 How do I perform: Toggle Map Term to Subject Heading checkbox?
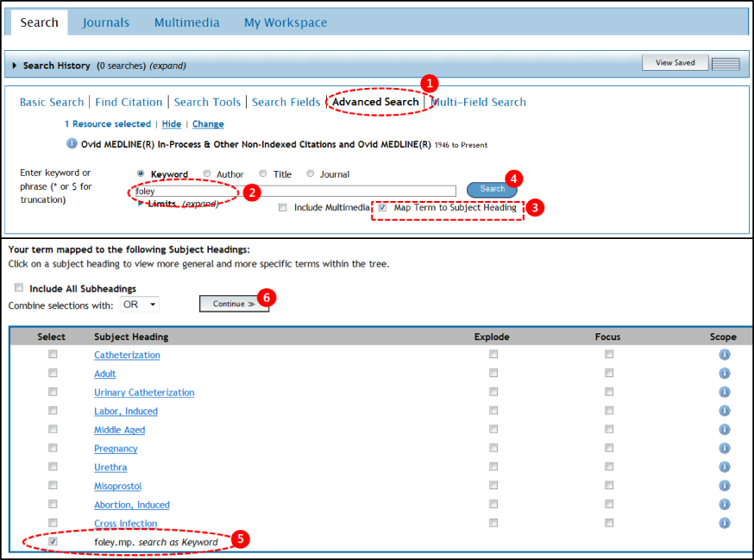point(382,207)
